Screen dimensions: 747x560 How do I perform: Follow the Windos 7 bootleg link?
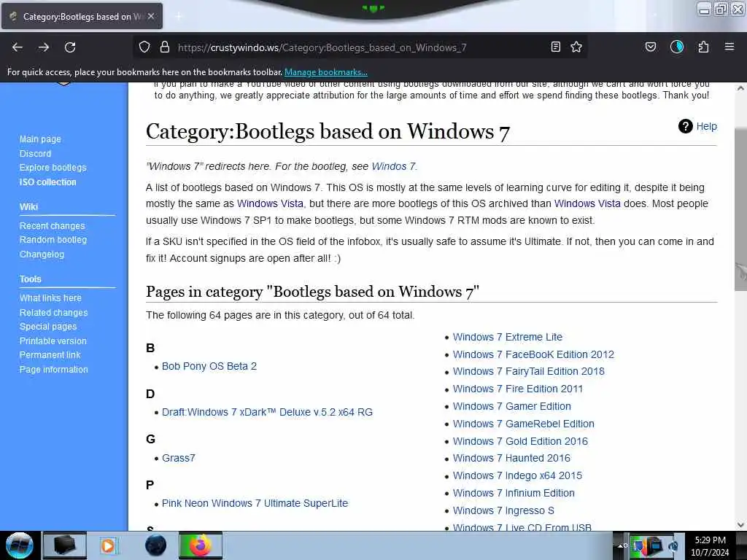tap(393, 166)
